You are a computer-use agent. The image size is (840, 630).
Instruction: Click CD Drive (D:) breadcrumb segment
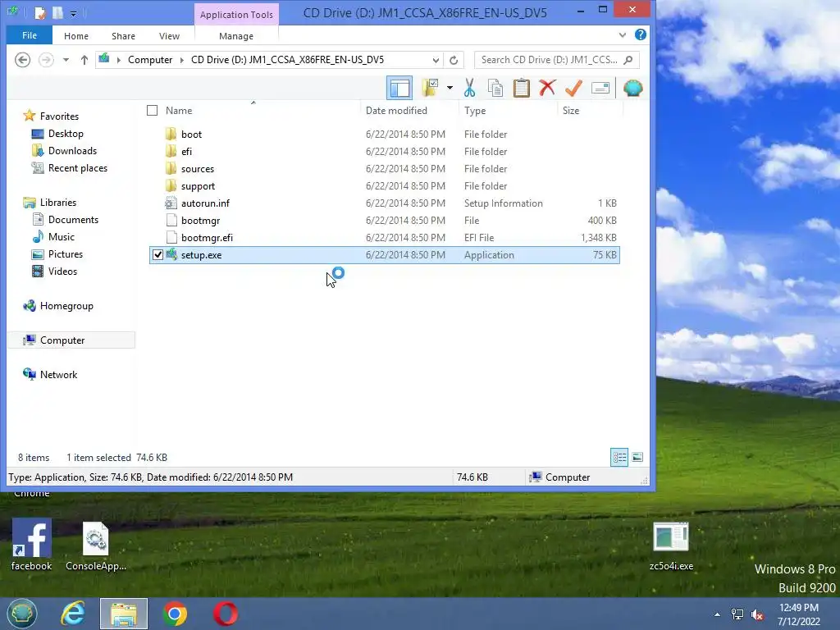[x=287, y=60]
